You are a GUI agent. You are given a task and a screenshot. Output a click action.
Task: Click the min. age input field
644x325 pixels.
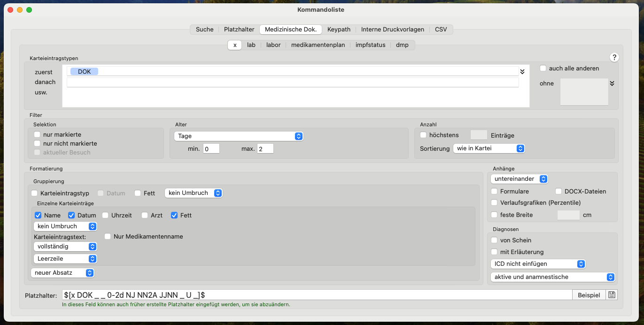(x=211, y=148)
